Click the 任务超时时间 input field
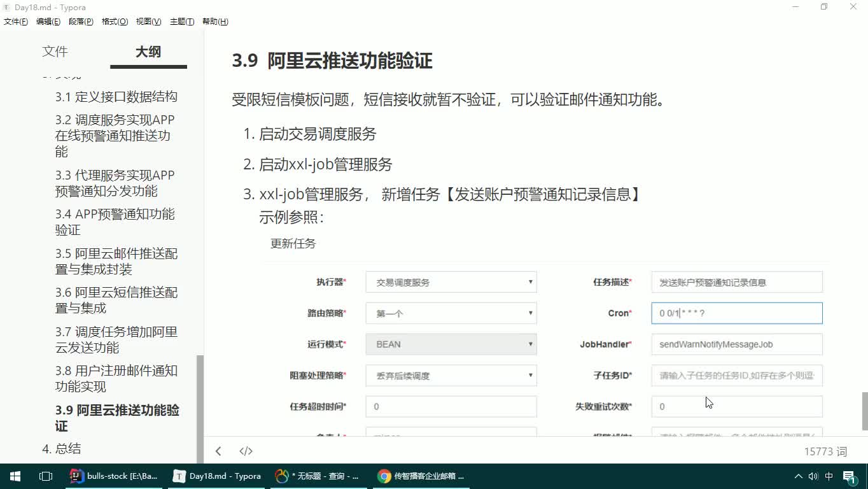Viewport: 868px width, 489px height. tap(451, 406)
